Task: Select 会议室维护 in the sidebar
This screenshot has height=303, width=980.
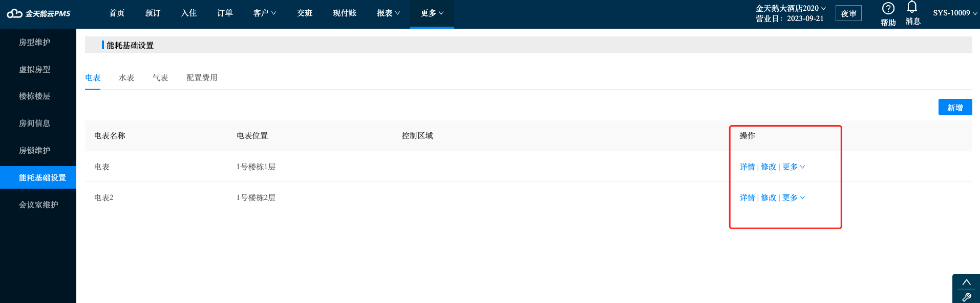Action: (38, 205)
